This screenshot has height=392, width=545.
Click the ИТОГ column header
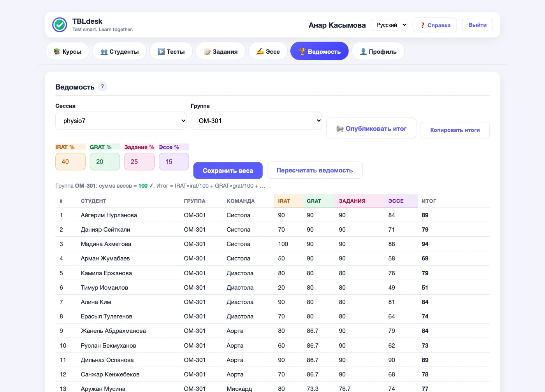pos(429,201)
